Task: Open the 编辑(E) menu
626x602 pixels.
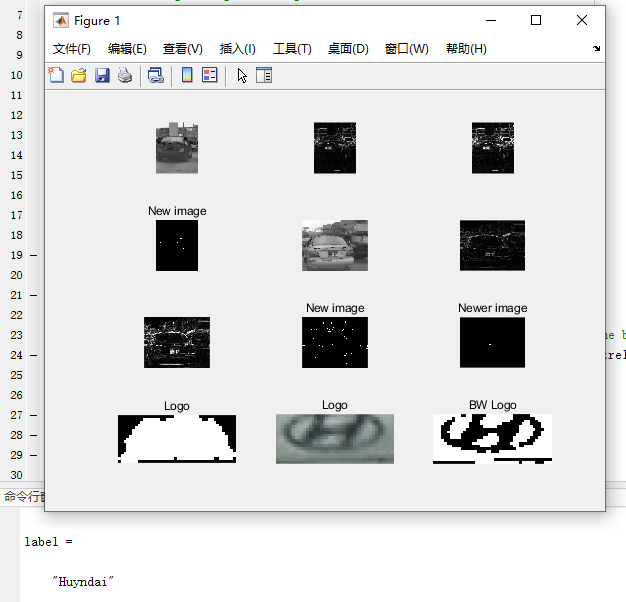Action: coord(127,49)
